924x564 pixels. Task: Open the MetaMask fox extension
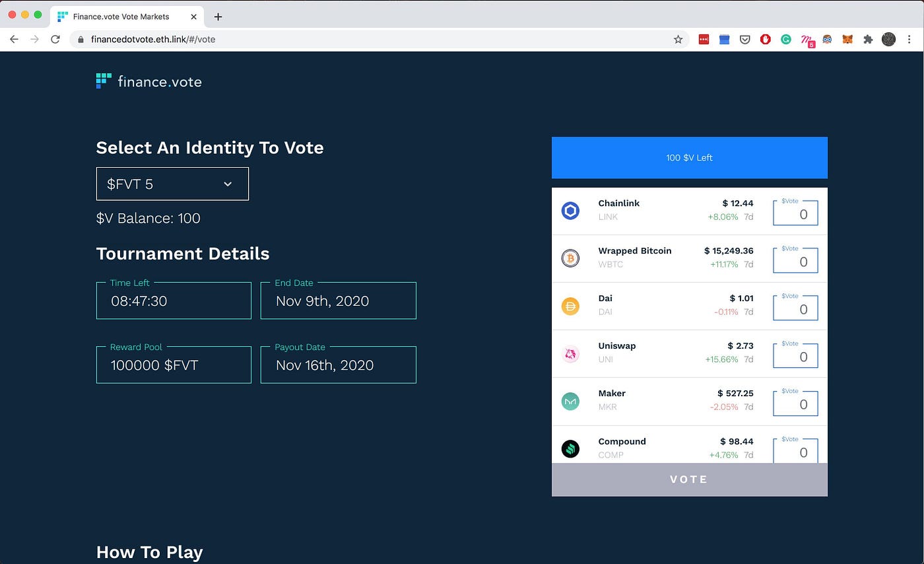coord(847,39)
